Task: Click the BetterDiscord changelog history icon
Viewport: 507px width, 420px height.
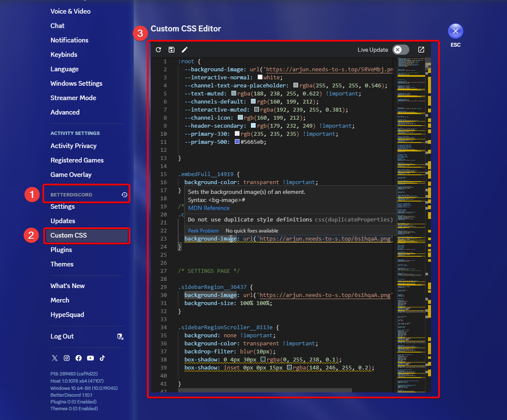Action: tap(124, 194)
